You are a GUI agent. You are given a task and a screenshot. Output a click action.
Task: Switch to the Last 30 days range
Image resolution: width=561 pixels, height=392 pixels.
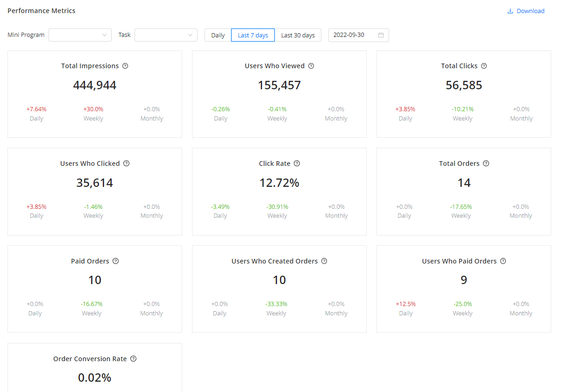[298, 35]
